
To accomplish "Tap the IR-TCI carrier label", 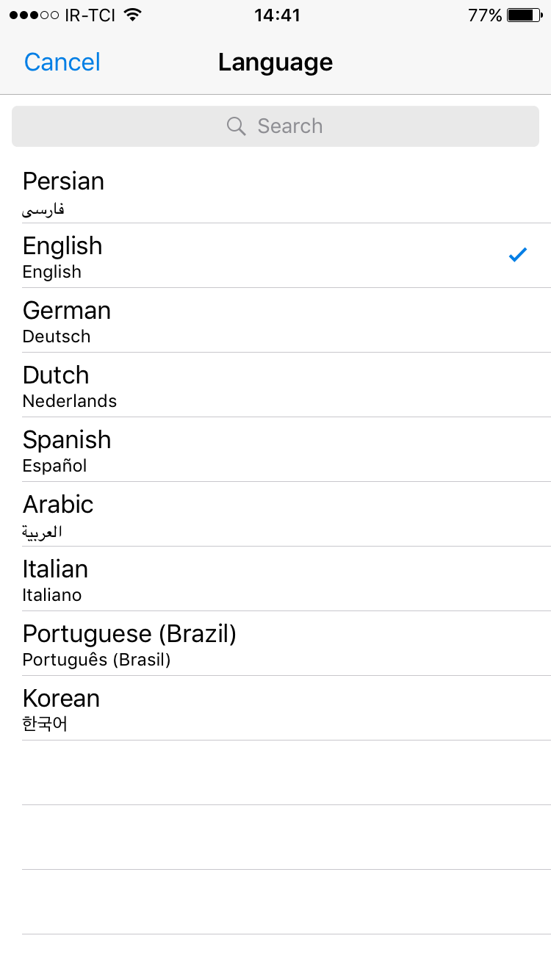I will (90, 15).
